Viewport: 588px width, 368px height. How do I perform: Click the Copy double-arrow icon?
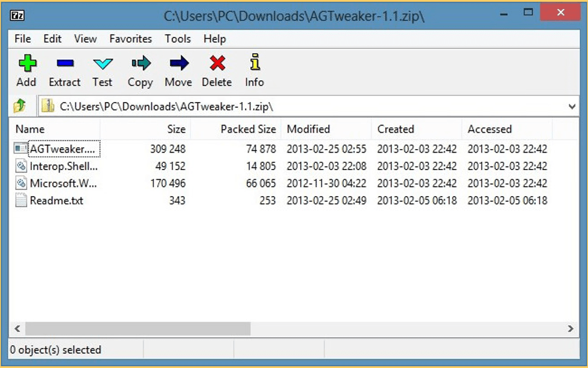coord(140,63)
